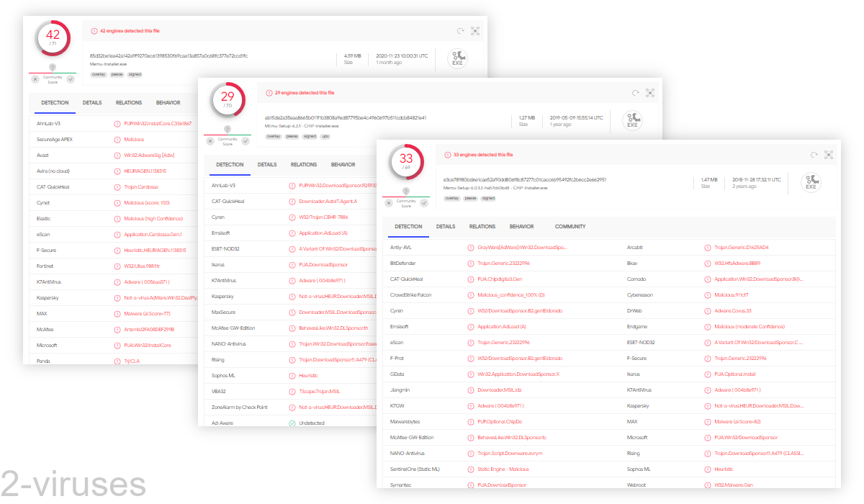Image resolution: width=864 pixels, height=504 pixels.
Task: Click the EXE file icon in 42-detection report
Action: tap(457, 58)
